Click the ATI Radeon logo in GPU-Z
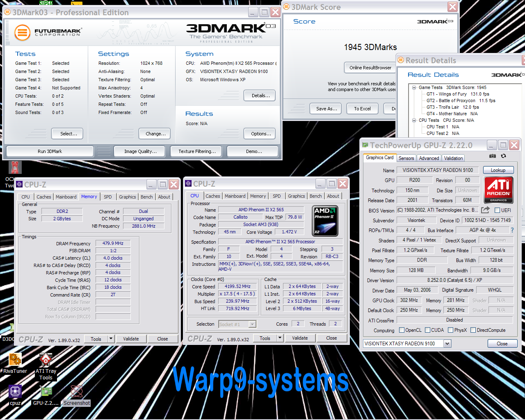Viewport: 525px width, 420px height. (x=498, y=189)
